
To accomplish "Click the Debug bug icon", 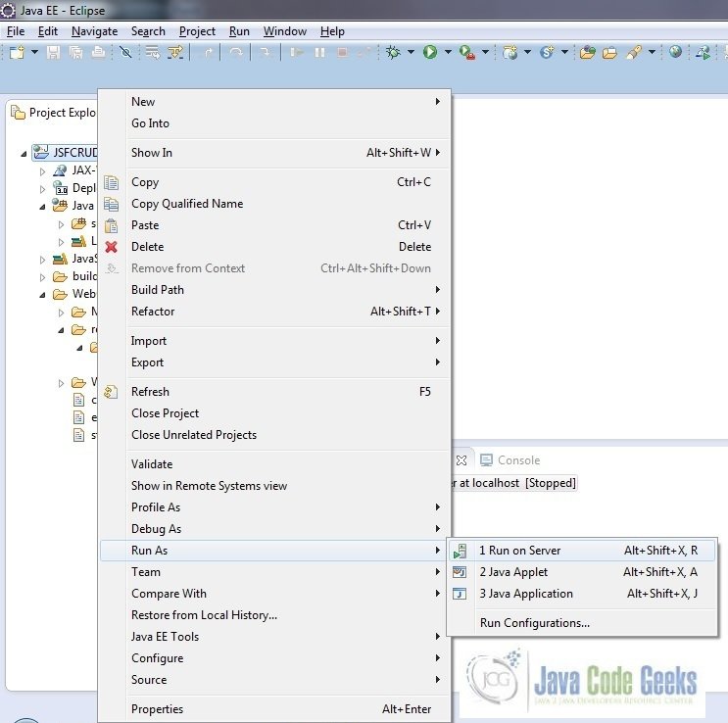I will (x=393, y=52).
